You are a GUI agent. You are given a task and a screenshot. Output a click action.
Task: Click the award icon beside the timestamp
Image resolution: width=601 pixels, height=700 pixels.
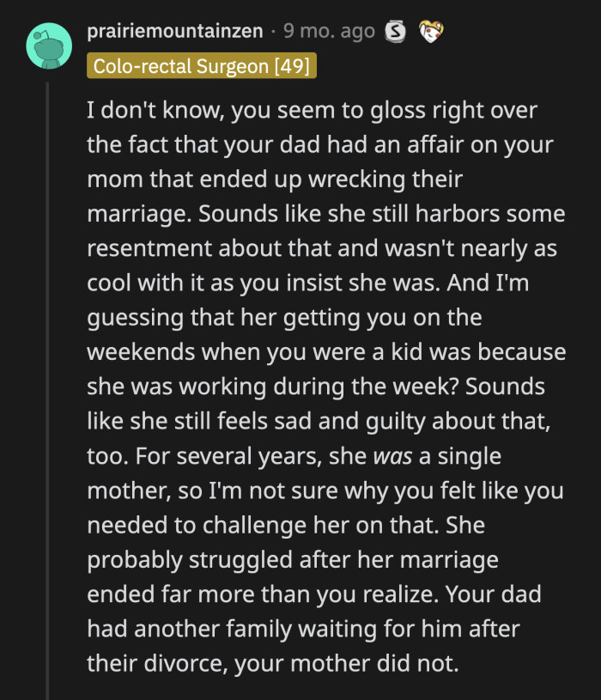395,30
